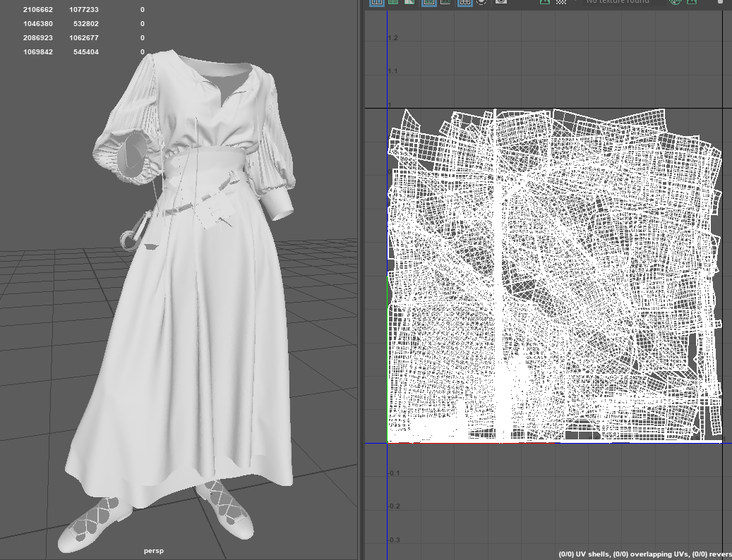
Task: Enable wireframe display in UV editor toolbar
Action: [x=378, y=2]
